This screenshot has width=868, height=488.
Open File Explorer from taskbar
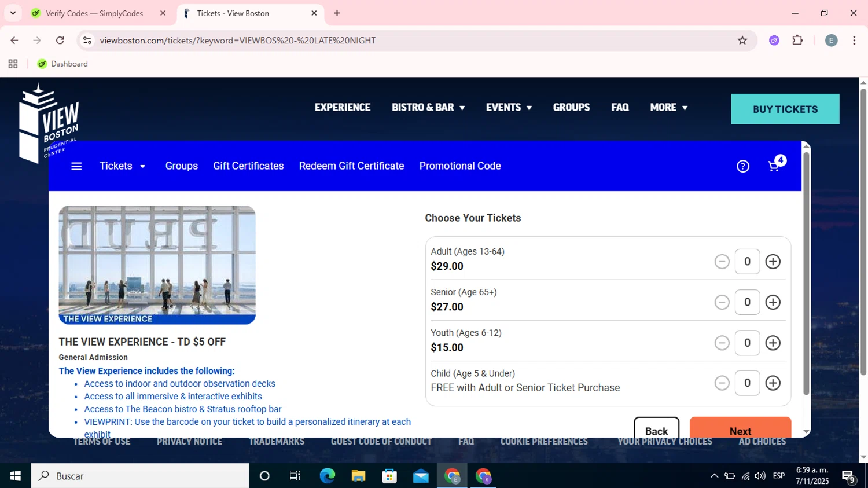click(358, 476)
